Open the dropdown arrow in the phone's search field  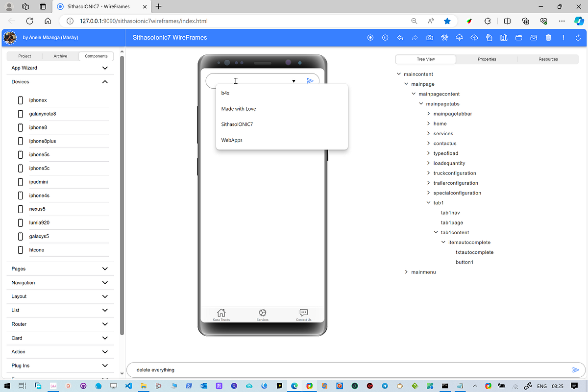[294, 81]
